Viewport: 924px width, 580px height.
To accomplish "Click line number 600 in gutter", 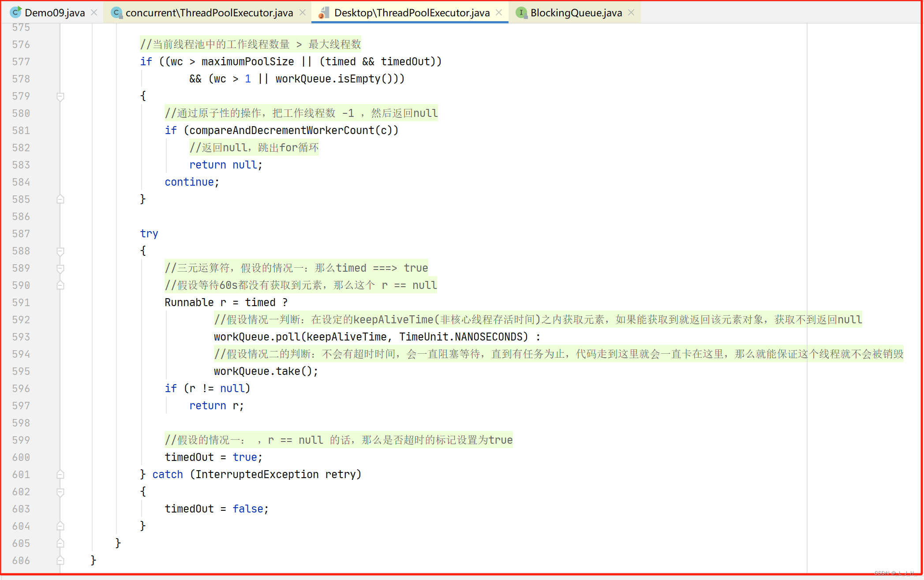I will (21, 457).
